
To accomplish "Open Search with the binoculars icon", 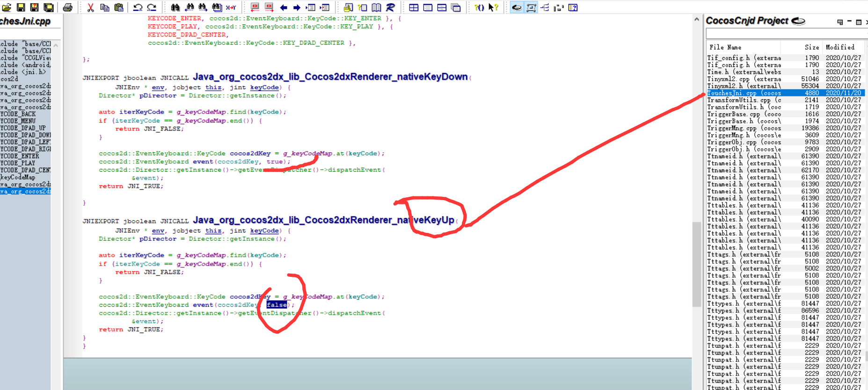I will coord(175,7).
